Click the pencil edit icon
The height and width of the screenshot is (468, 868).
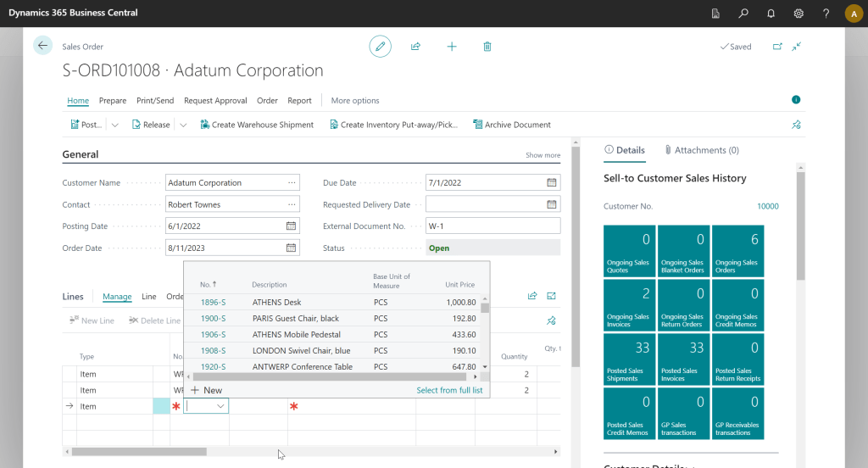tap(381, 47)
